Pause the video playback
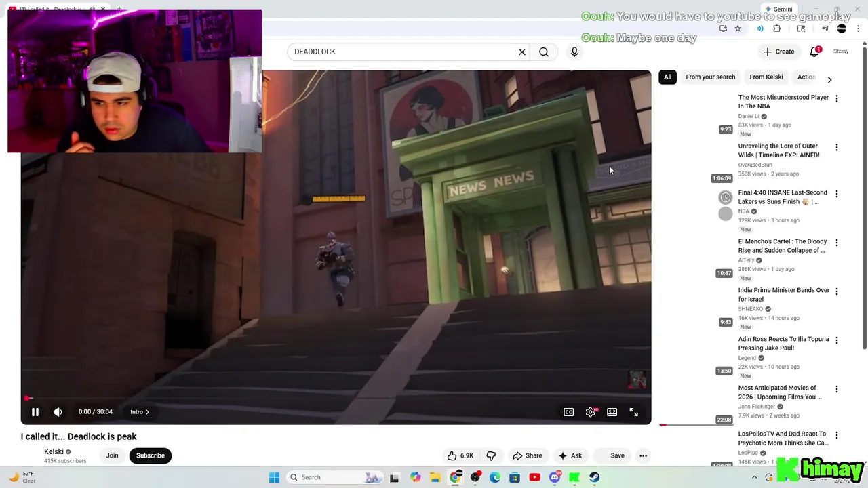This screenshot has height=488, width=868. [35, 411]
